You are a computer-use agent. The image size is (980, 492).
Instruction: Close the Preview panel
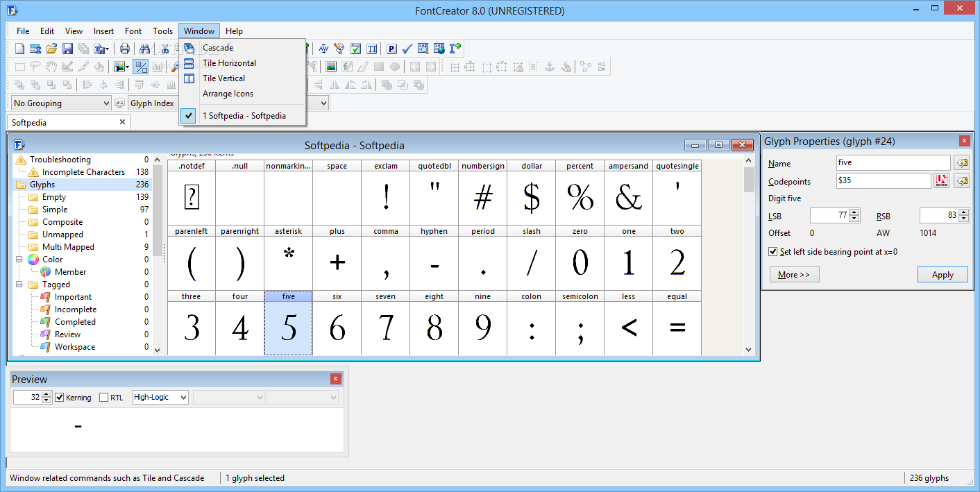336,379
